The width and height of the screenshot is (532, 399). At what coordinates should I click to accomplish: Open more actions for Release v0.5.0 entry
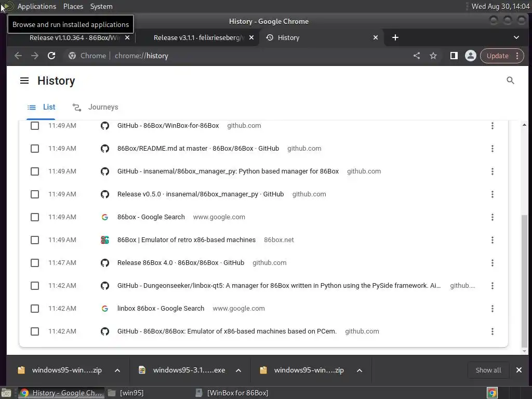[x=493, y=194]
